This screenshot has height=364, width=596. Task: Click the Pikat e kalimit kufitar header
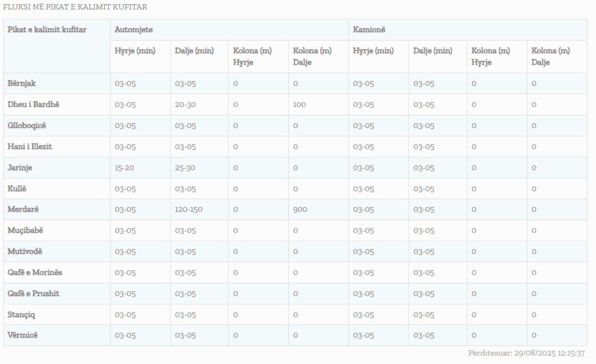(x=47, y=29)
